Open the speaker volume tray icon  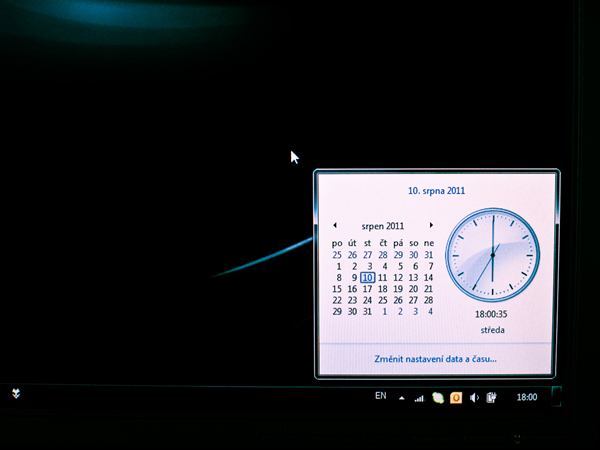click(x=474, y=398)
